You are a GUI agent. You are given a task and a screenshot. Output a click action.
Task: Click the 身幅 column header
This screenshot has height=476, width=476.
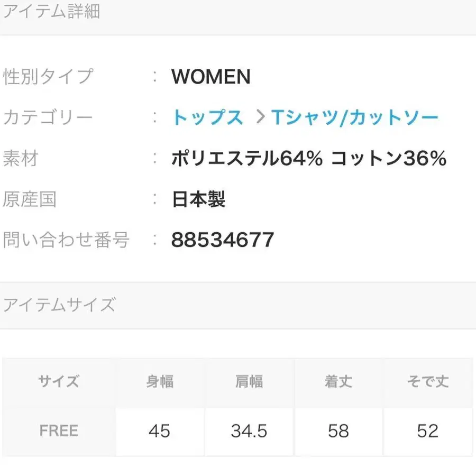pos(160,382)
